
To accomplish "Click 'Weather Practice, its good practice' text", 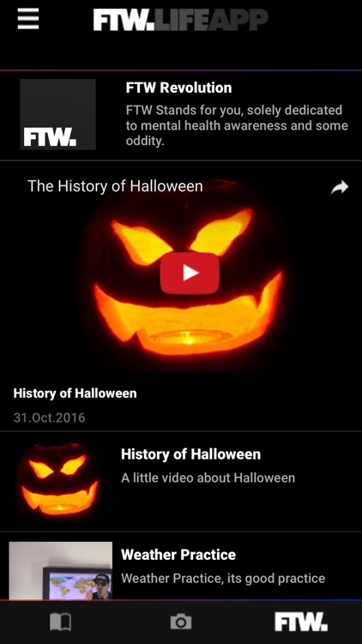I will pyautogui.click(x=223, y=578).
